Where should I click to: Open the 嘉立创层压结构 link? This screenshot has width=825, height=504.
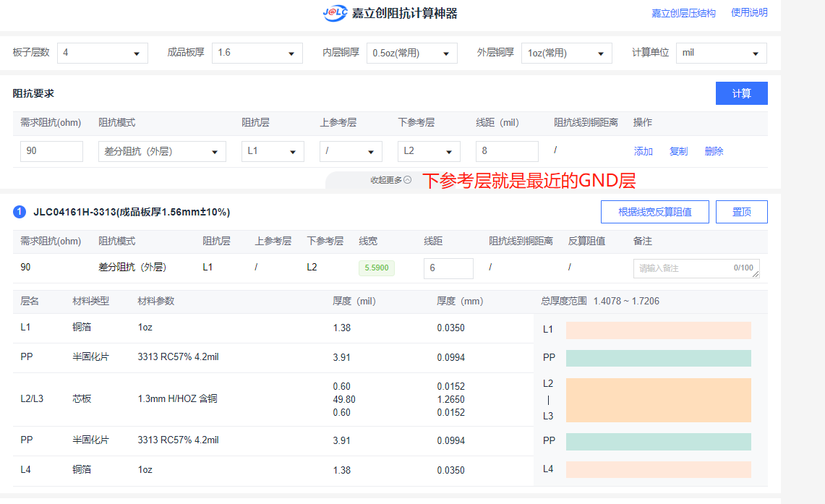(683, 13)
